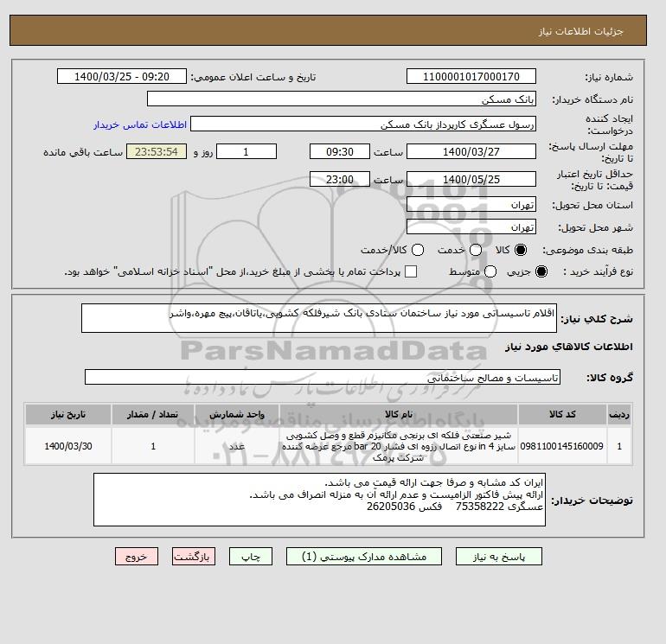Click the response deadline time 09:30
Image resolution: width=666 pixels, height=644 pixels.
(x=340, y=151)
